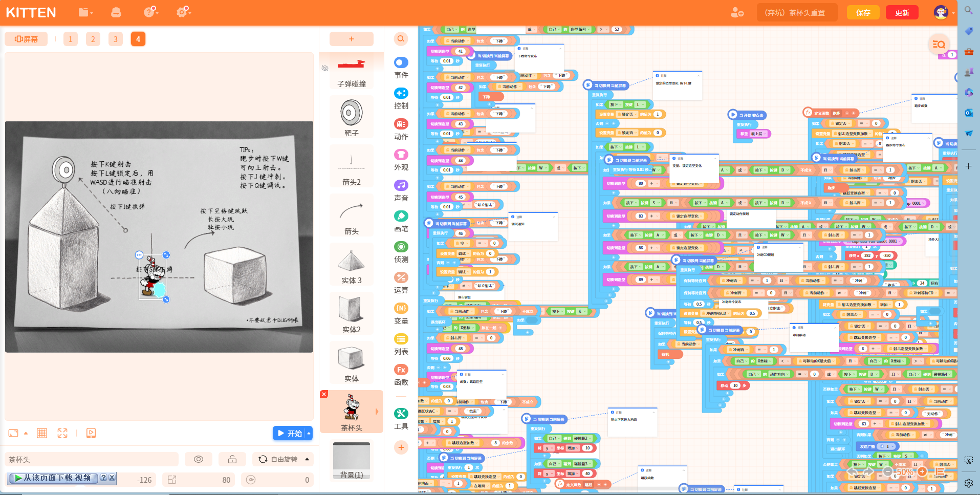The image size is (980, 495).
Task: Expand the 开始 button options arrow
Action: pyautogui.click(x=309, y=433)
